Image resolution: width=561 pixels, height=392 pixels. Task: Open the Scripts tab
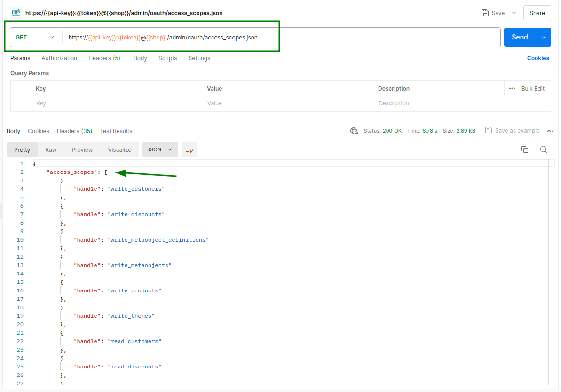pos(167,58)
